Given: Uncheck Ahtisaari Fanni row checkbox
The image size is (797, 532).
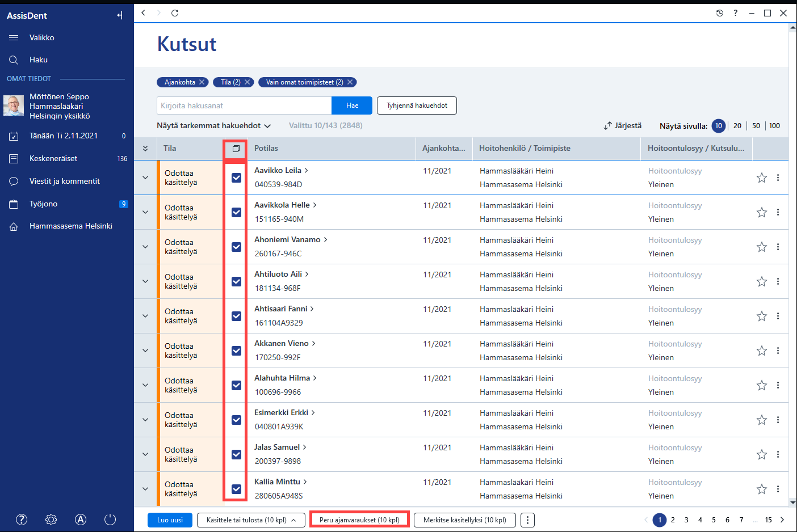Looking at the screenshot, I should point(236,316).
